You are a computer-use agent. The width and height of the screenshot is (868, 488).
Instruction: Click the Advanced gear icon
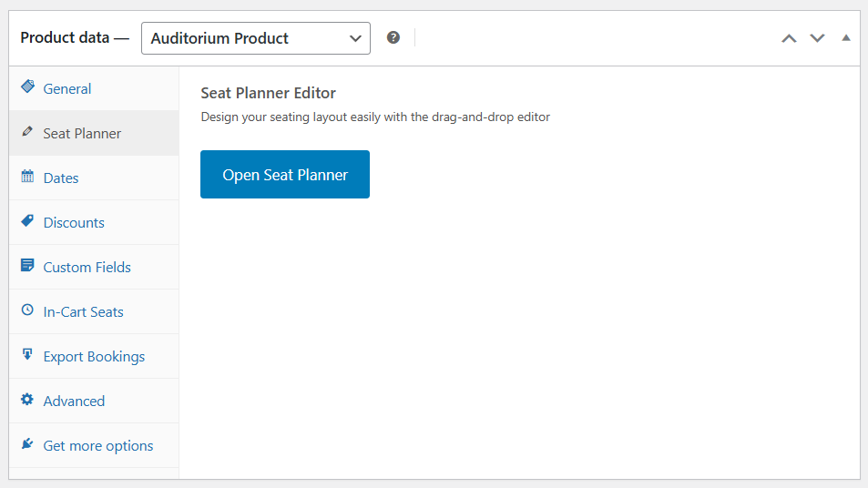[x=27, y=400]
